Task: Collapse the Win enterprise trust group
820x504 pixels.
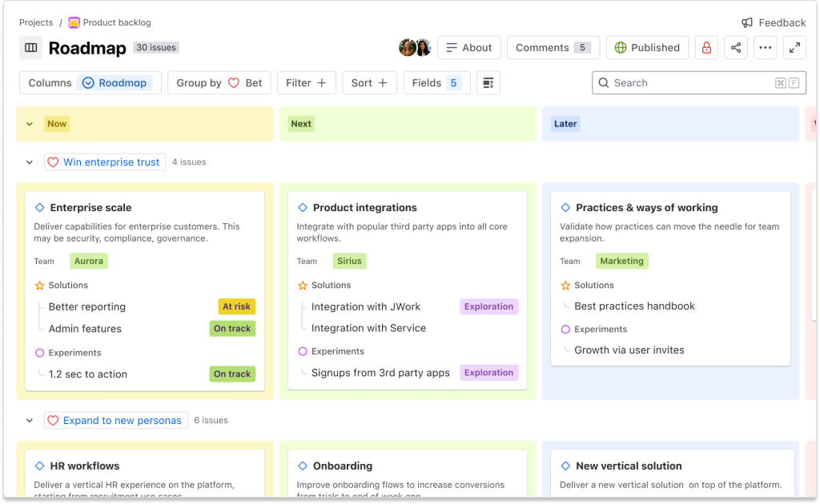Action: pos(30,162)
